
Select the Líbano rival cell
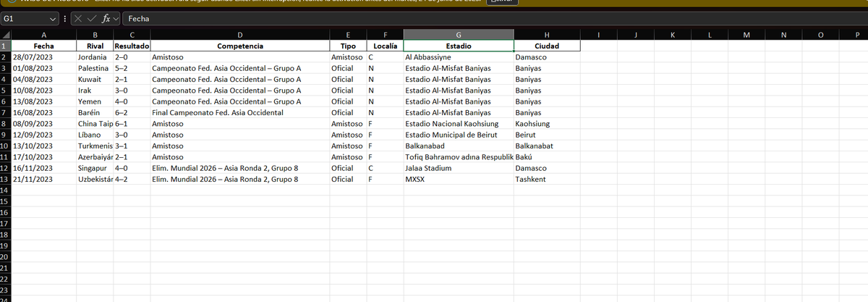coord(95,135)
